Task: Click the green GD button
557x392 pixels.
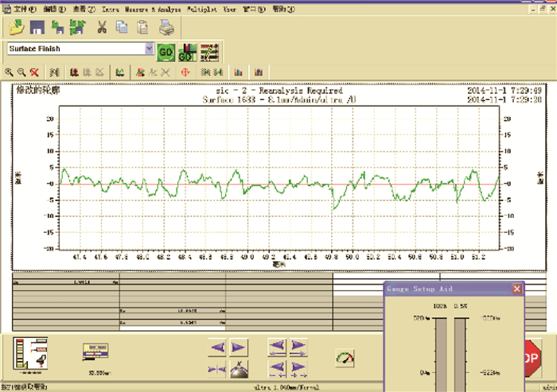Action: [166, 50]
